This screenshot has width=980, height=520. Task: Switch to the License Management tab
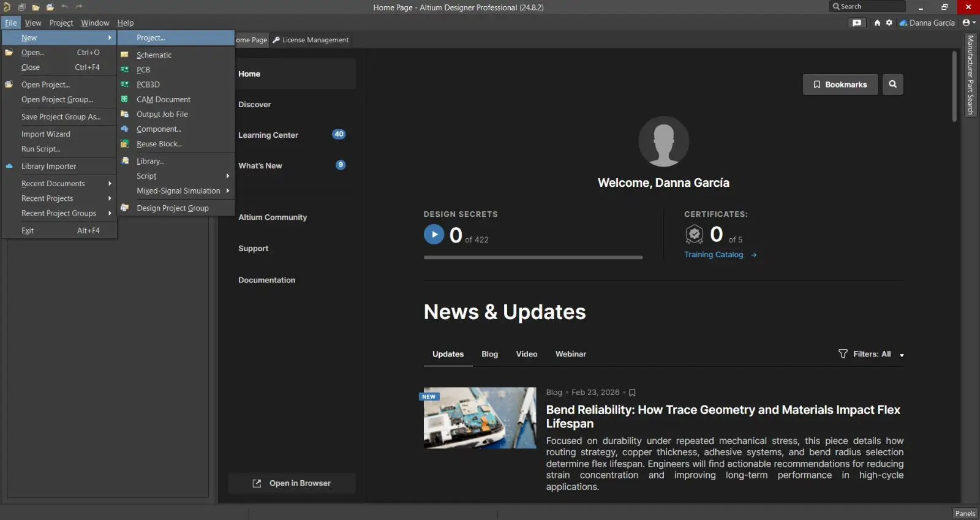pos(311,40)
